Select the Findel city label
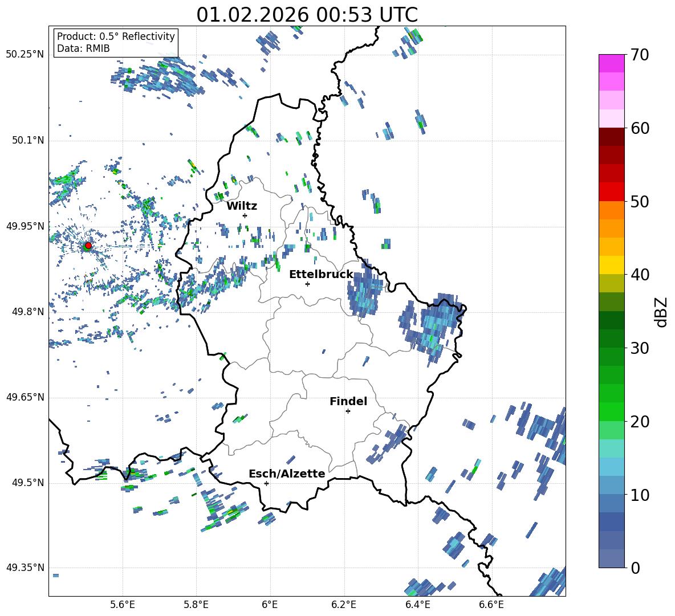Image resolution: width=675 pixels, height=616 pixels. pos(348,401)
